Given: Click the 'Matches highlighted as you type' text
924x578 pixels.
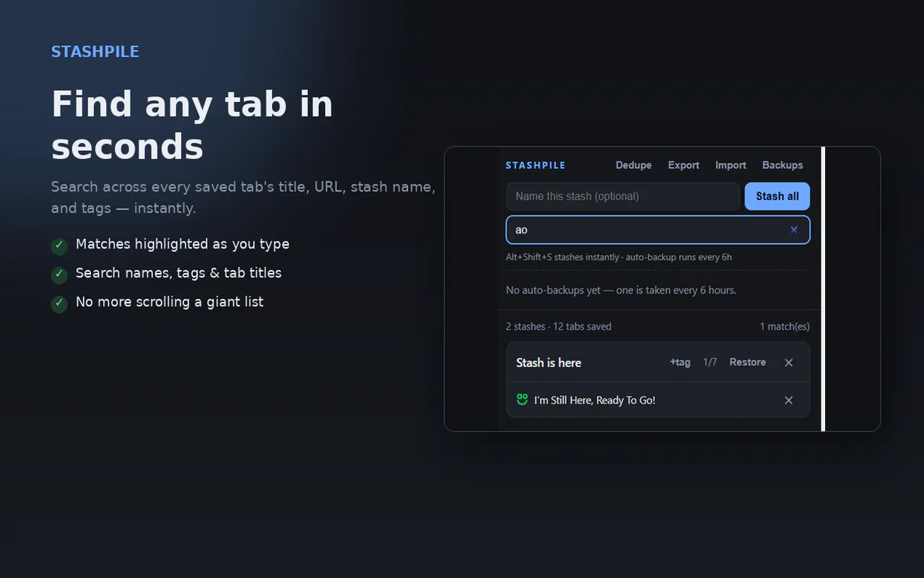Looking at the screenshot, I should [183, 244].
